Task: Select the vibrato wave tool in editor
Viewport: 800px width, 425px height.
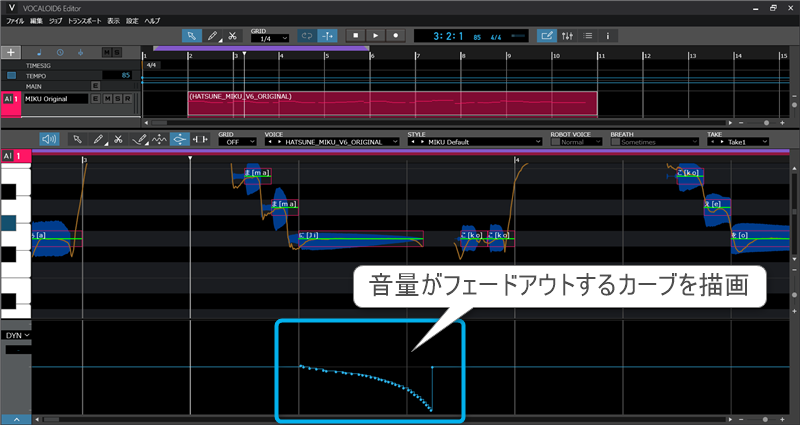Action: (x=159, y=139)
